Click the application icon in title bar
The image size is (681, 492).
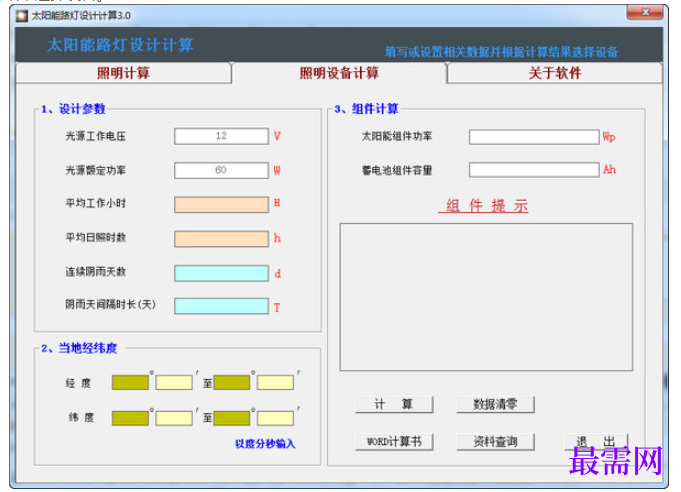[x=22, y=16]
